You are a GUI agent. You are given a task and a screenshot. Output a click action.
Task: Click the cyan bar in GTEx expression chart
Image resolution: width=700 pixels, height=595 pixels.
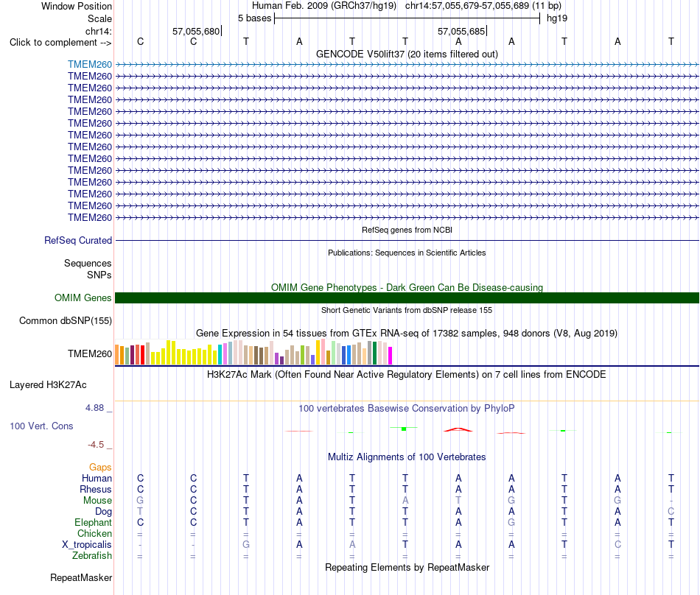(x=220, y=355)
